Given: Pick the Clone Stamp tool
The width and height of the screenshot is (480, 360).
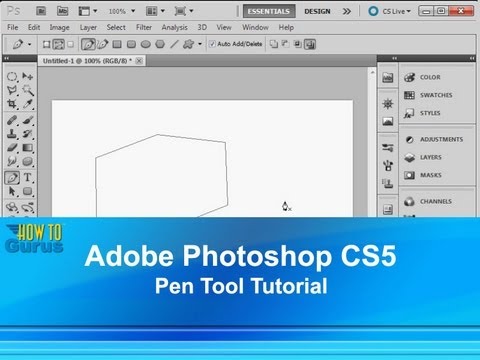Looking at the screenshot, I should [x=12, y=134].
